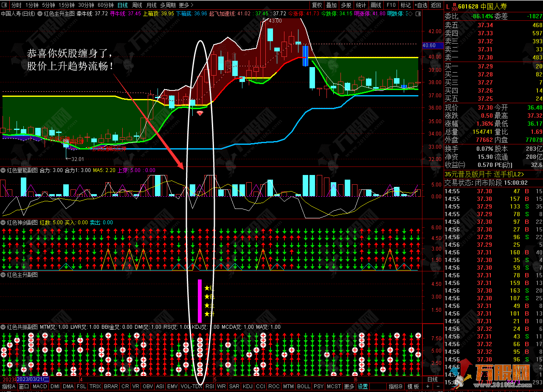Select the 5分钟 period tab
Image resolution: width=543 pixels, height=392 pixels.
[48, 5]
